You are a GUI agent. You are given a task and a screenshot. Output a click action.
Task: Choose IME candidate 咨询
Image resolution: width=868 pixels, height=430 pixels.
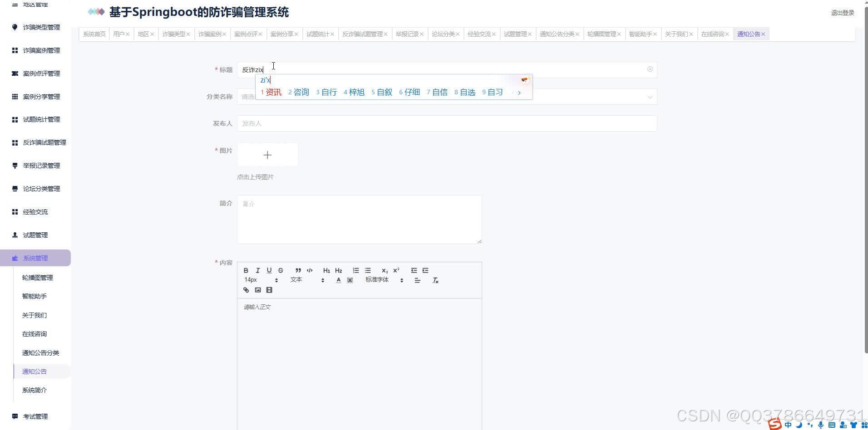[x=299, y=92]
